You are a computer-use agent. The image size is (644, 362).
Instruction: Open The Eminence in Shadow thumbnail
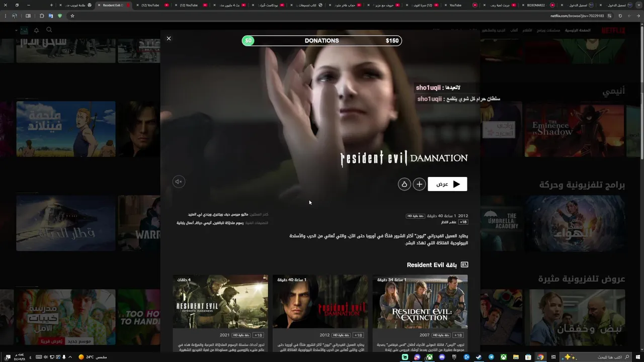(x=574, y=129)
